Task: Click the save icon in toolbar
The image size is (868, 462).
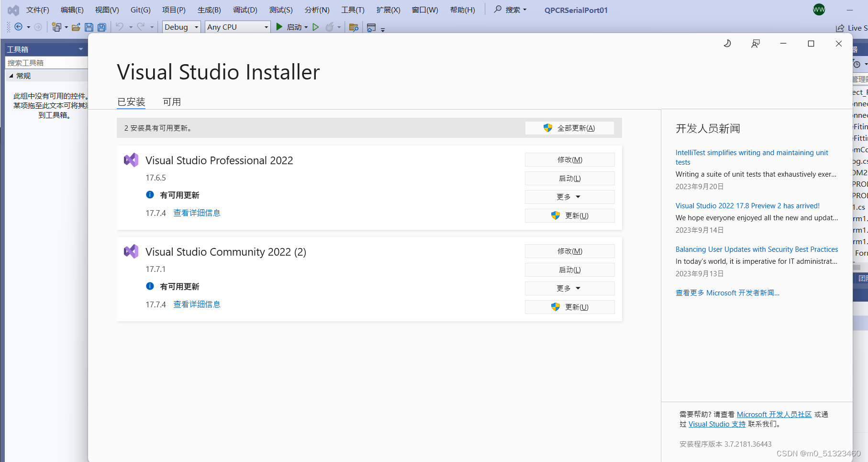Action: (x=89, y=27)
